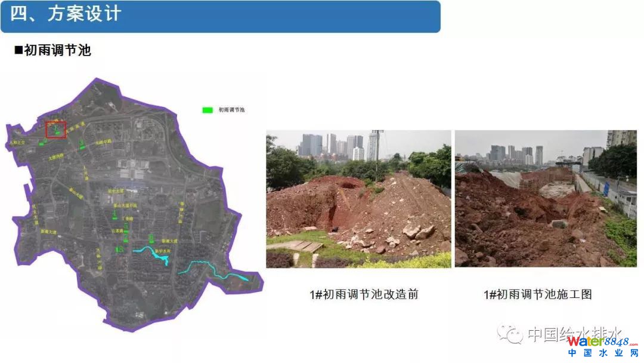Open the 1#初雨调节池施工图 construction photo
The height and width of the screenshot is (363, 644).
545,199
